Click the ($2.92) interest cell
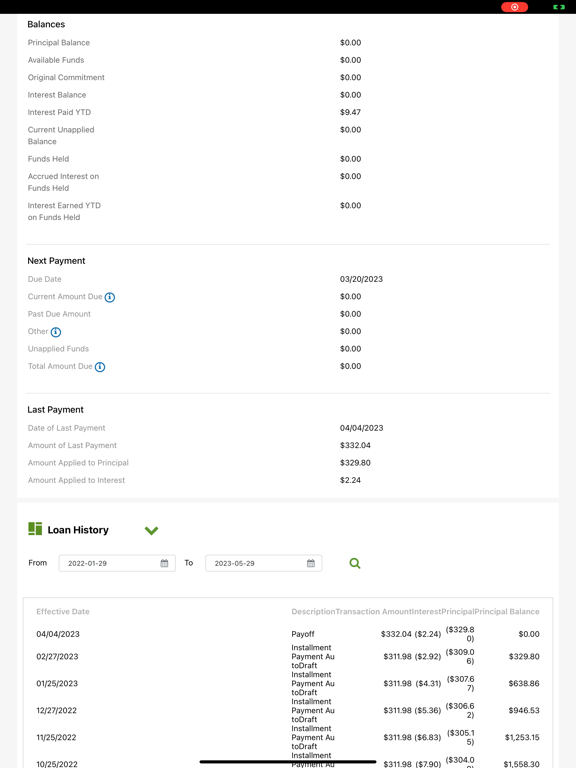Screen dimensions: 576x768 click(x=428, y=657)
